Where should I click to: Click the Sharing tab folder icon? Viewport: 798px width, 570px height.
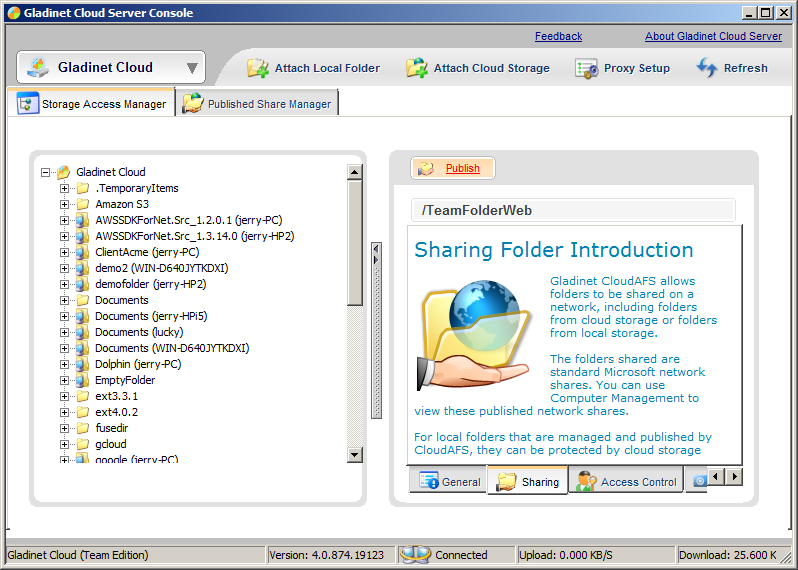[x=506, y=481]
